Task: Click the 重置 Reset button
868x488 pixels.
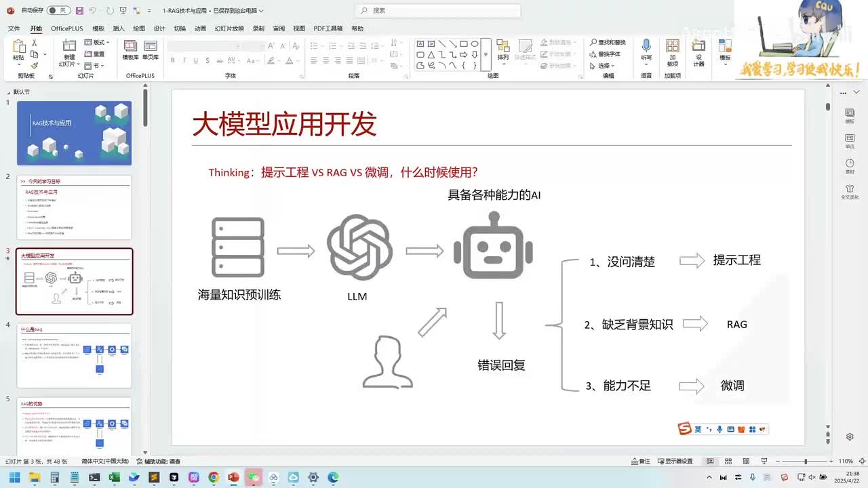Action: [x=94, y=54]
